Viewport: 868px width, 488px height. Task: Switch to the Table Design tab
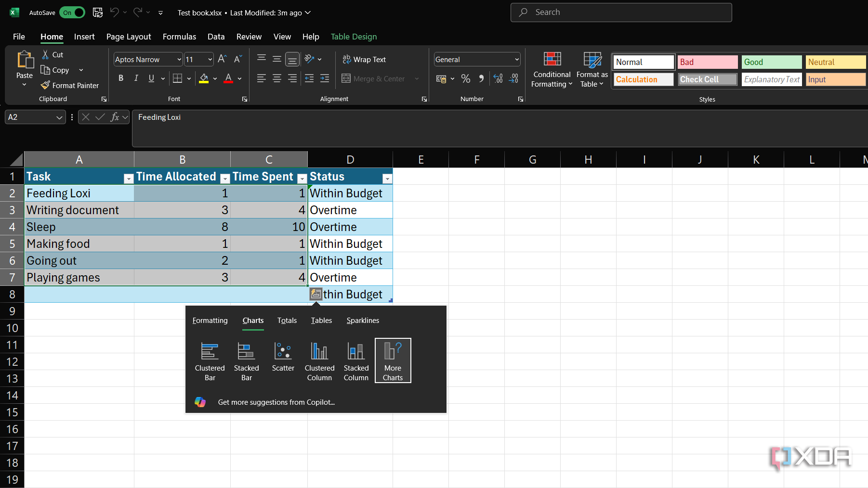[x=354, y=37]
